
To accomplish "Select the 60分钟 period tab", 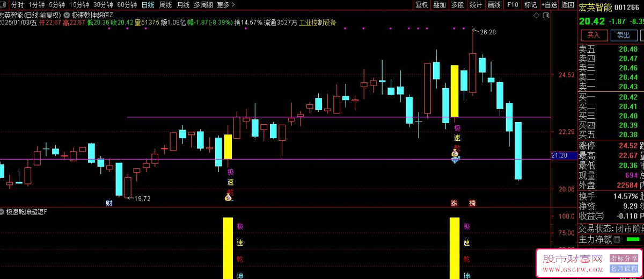I will click(127, 5).
